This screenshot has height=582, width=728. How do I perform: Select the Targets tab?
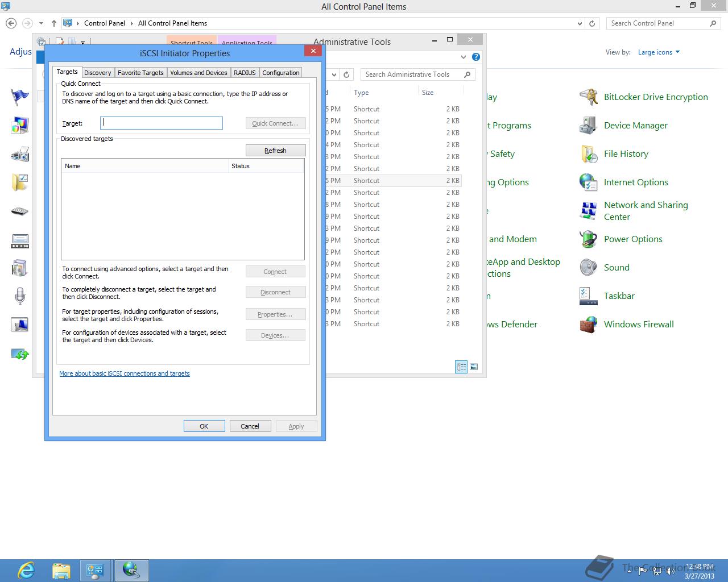tap(67, 72)
